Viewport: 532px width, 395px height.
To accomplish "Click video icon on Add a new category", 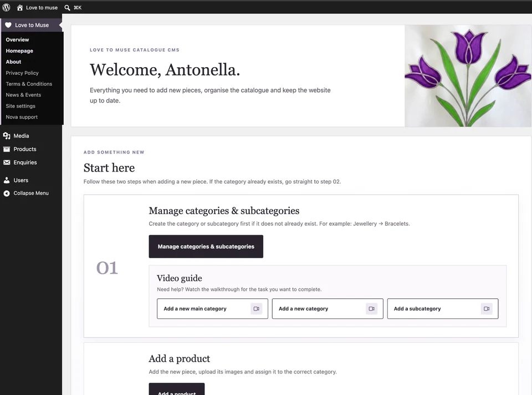I will click(371, 308).
